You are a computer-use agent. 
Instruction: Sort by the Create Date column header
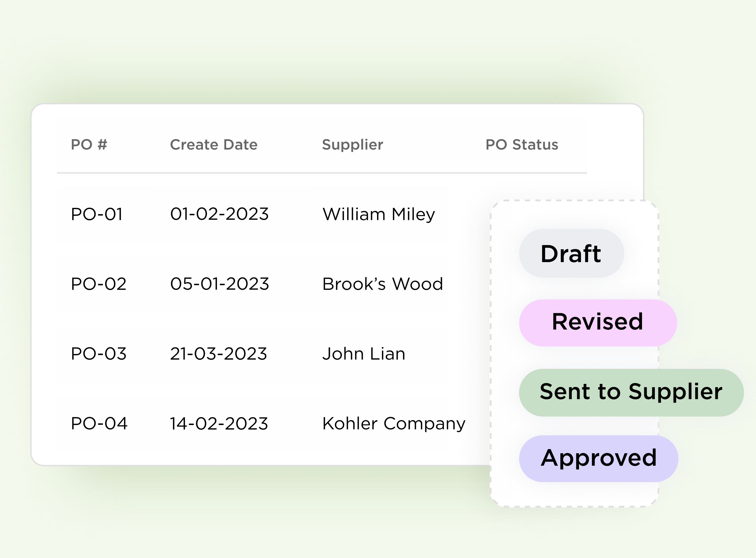214,145
